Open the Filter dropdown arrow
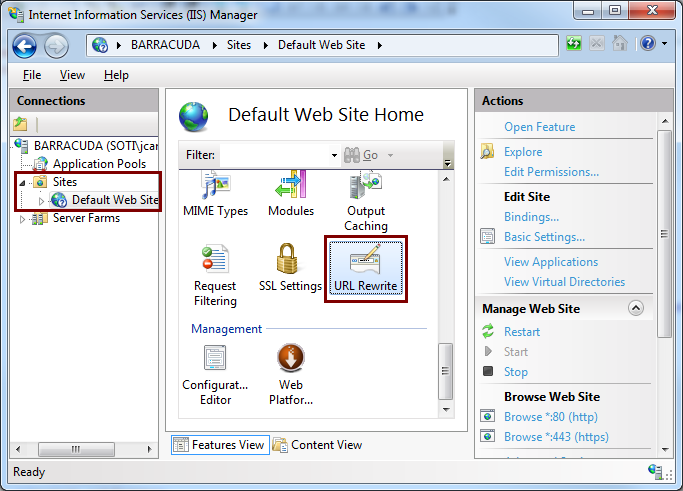683x491 pixels. click(334, 155)
